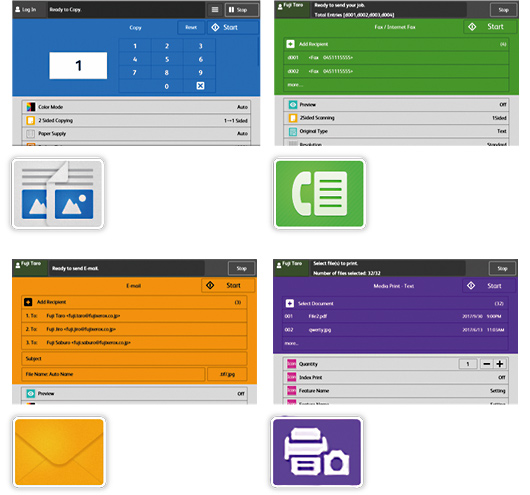Start sending the E-mail
Image resolution: width=530 pixels, height=495 pixels.
(x=228, y=285)
